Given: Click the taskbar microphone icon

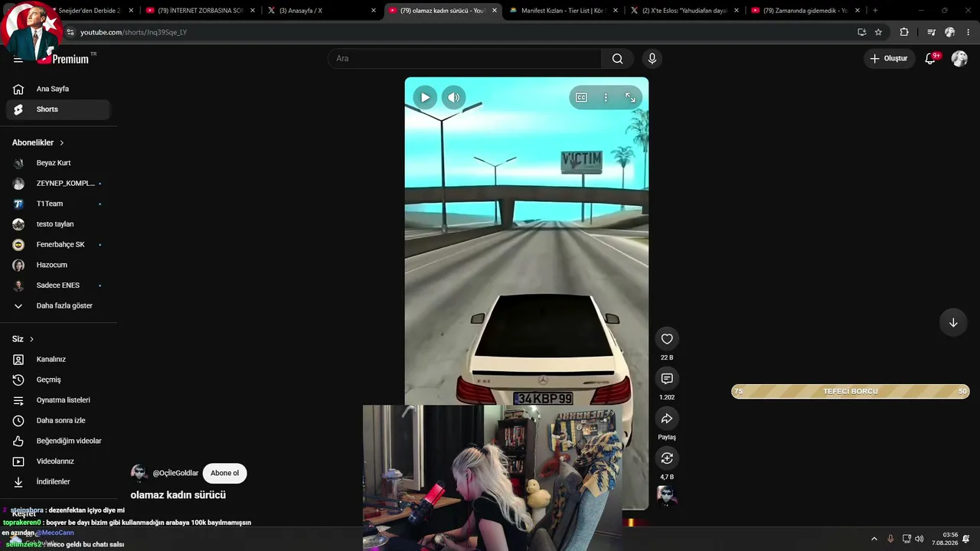Looking at the screenshot, I should coord(890,539).
